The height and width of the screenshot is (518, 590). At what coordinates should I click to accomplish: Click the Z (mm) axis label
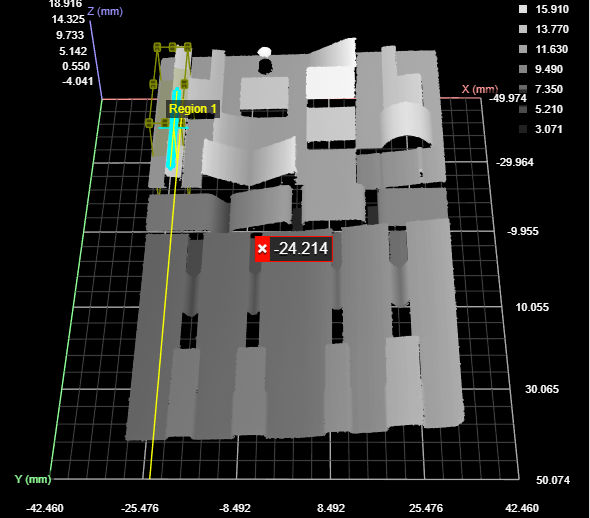pos(105,11)
